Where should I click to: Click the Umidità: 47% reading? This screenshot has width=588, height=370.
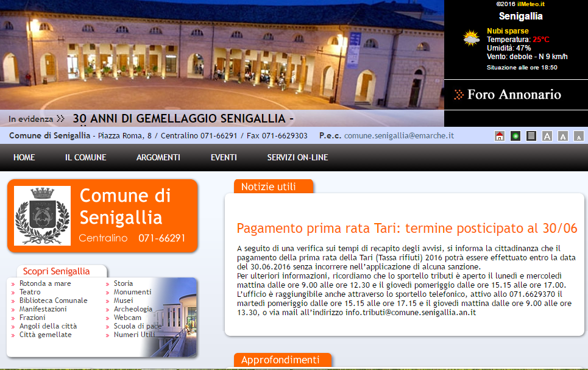point(509,48)
